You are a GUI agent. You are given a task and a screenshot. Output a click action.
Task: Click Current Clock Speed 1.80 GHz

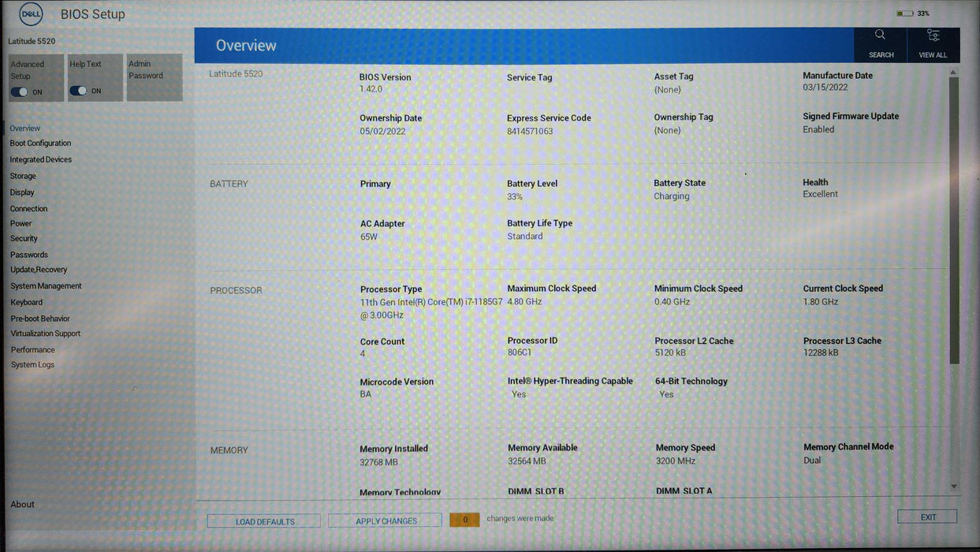tap(821, 302)
